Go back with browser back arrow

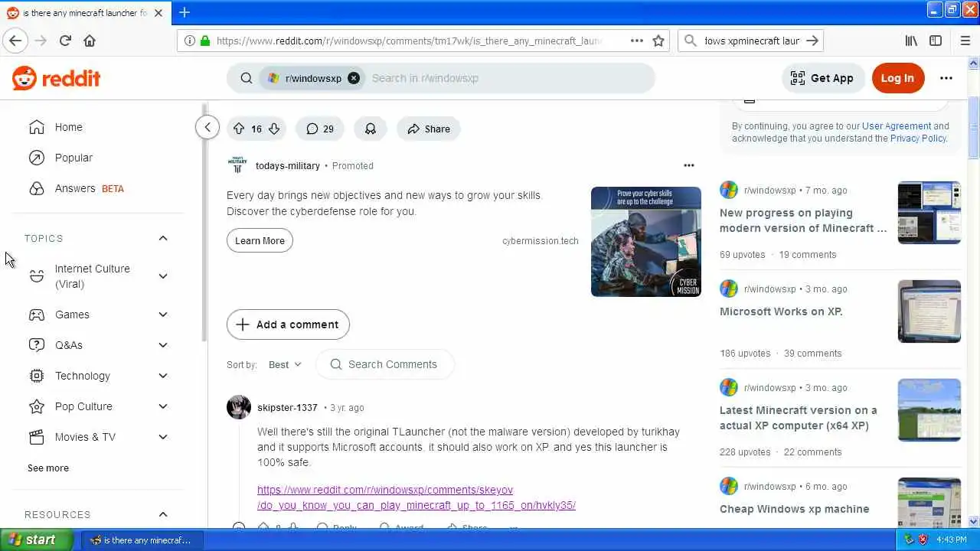[16, 41]
